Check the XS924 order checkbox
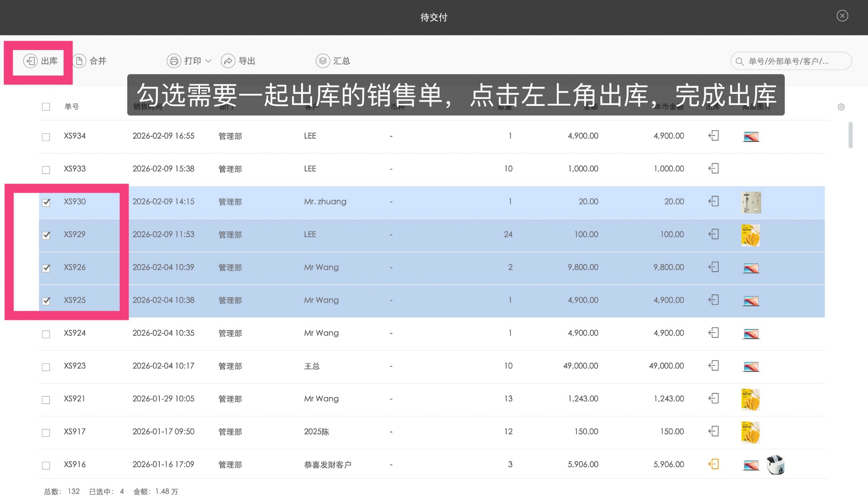868x504 pixels. click(x=46, y=334)
